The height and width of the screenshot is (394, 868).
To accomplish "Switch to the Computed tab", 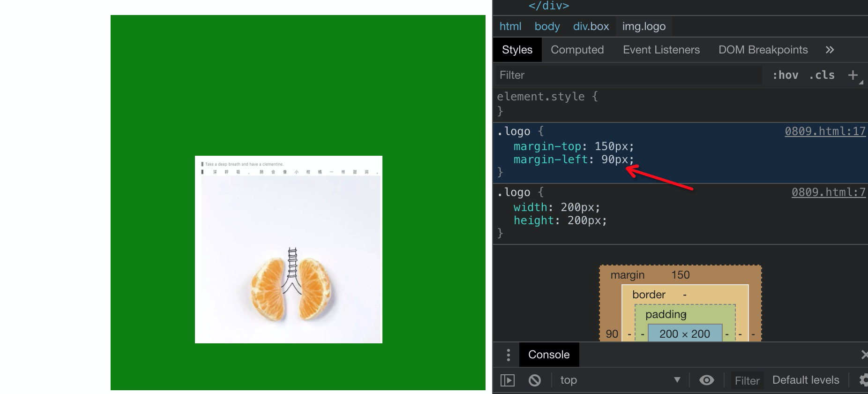I will coord(577,50).
